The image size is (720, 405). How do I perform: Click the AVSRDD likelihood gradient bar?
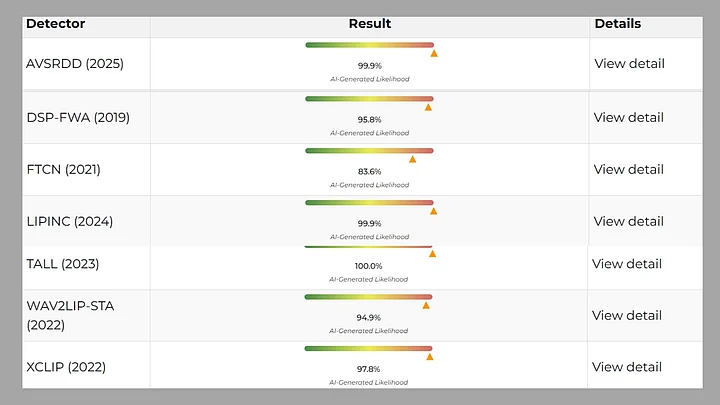tap(369, 45)
